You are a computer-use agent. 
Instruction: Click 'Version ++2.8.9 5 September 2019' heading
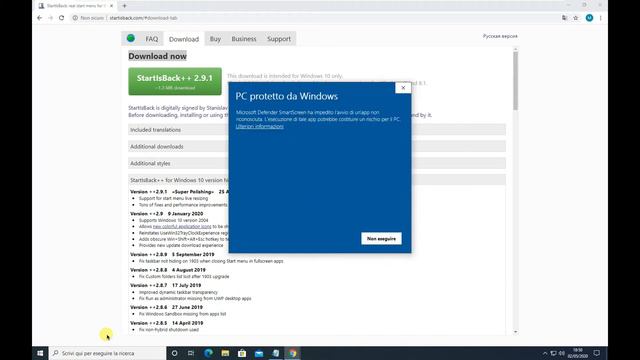(x=172, y=254)
